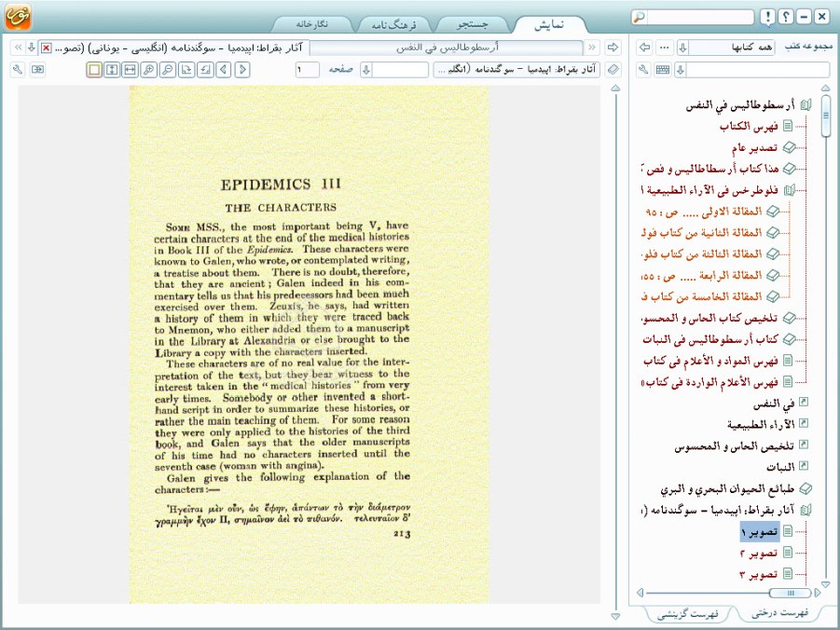Open the dropdown arrow beside the keyboard icon

[681, 70]
